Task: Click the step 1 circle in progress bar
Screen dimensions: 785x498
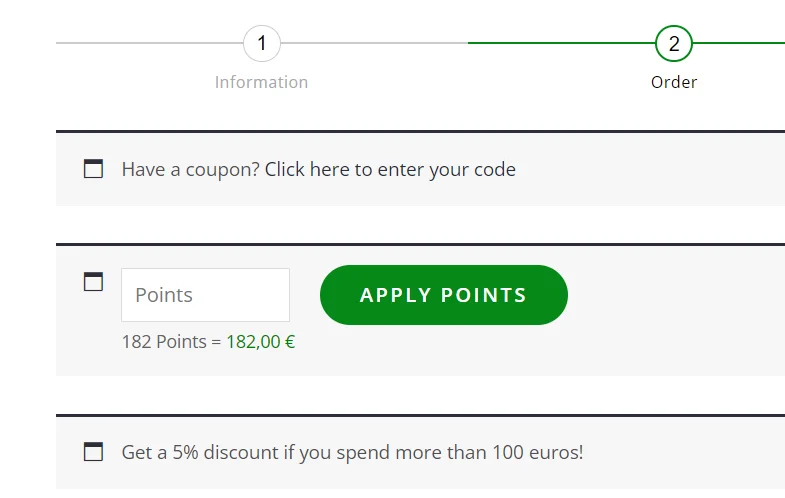Action: click(x=261, y=43)
